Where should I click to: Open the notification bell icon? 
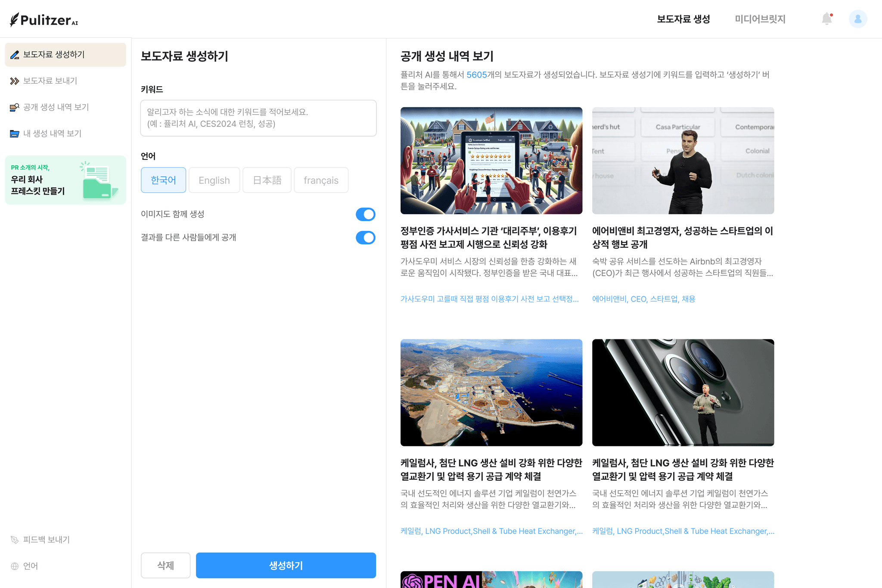tap(826, 19)
